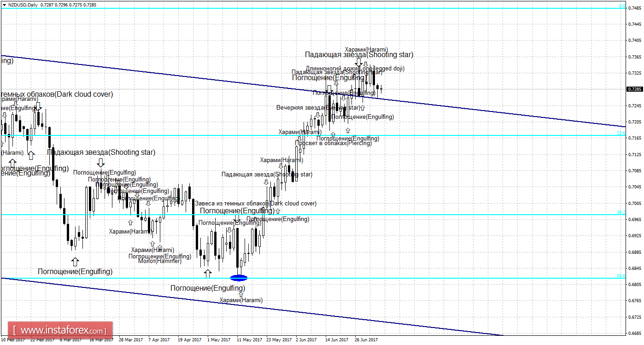Click the 0.7485 price axis label
The image size is (644, 345).
click(635, 8)
